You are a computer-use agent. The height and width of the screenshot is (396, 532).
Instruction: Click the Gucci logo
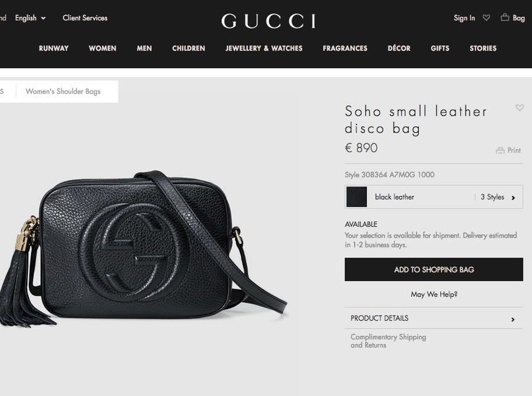268,21
